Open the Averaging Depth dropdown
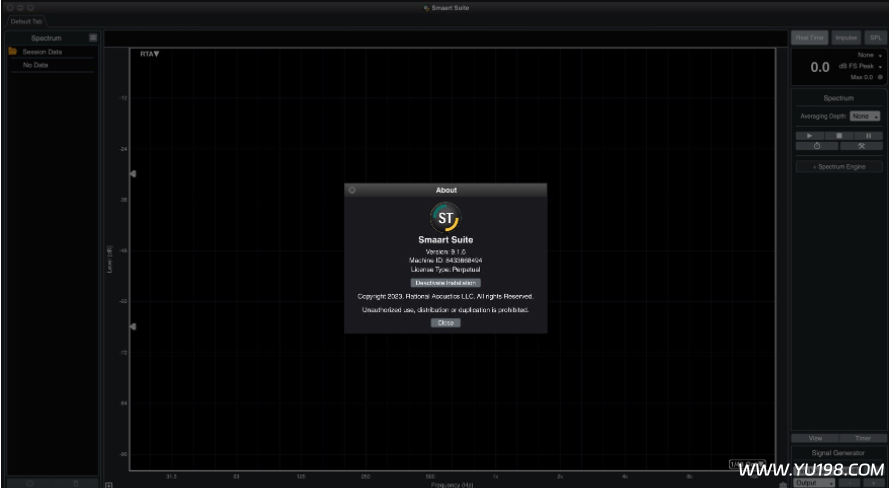Viewport: 889px width, 488px height. pos(865,116)
